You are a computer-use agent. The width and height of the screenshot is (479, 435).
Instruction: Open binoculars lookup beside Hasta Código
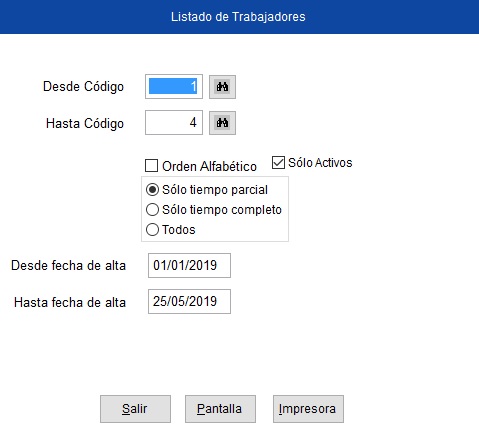pyautogui.click(x=222, y=123)
